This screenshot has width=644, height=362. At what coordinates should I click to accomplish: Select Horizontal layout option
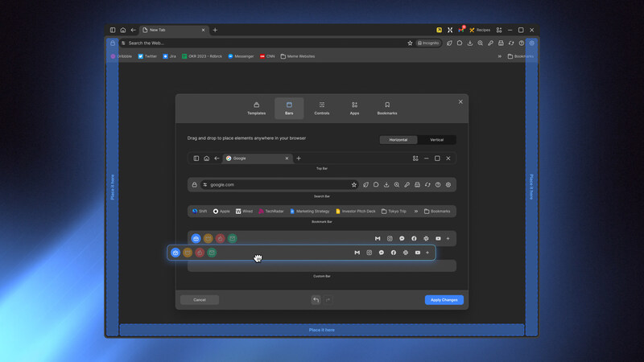pos(398,140)
